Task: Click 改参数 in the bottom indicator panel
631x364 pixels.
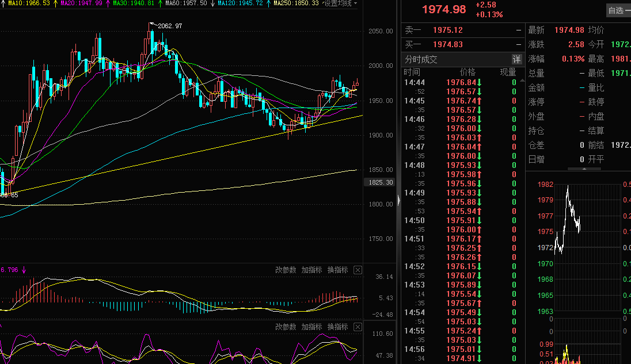Action: pyautogui.click(x=286, y=327)
